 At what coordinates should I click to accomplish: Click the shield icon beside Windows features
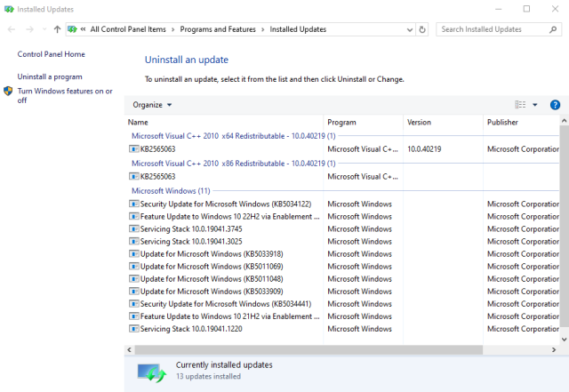8,91
